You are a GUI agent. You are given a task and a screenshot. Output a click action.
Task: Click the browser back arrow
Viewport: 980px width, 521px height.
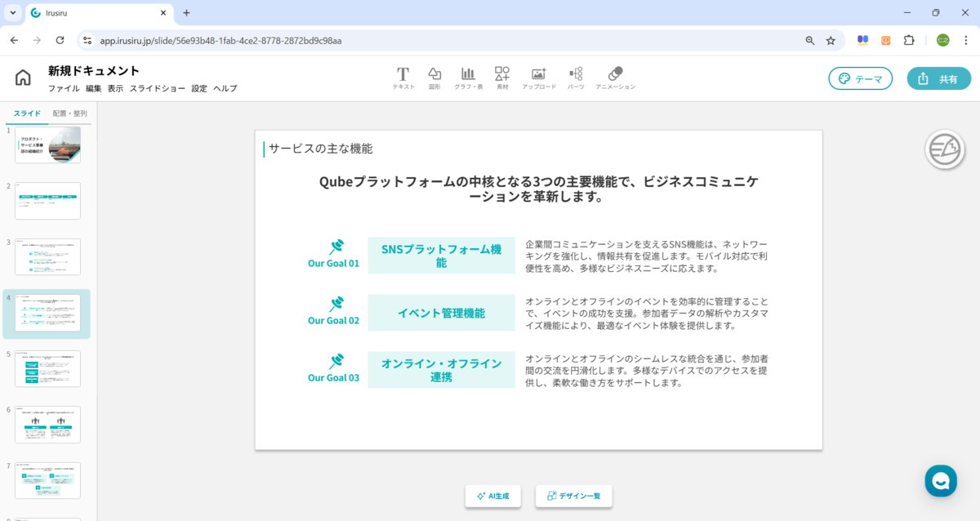(x=14, y=40)
